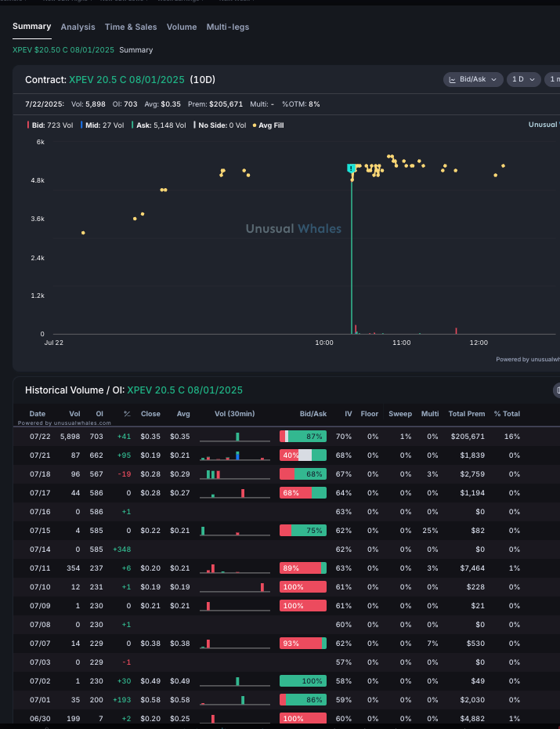
Task: Open the 1 D timeframe dropdown
Action: tap(524, 79)
